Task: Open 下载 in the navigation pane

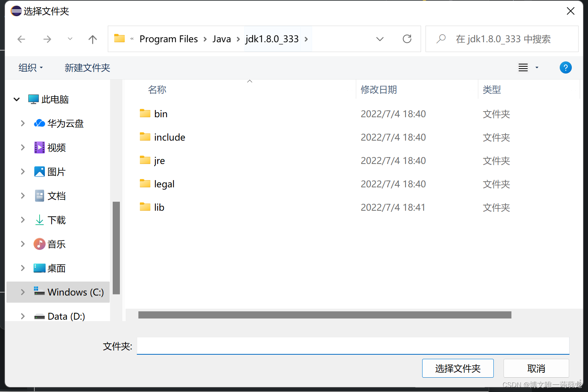Action: click(50, 220)
